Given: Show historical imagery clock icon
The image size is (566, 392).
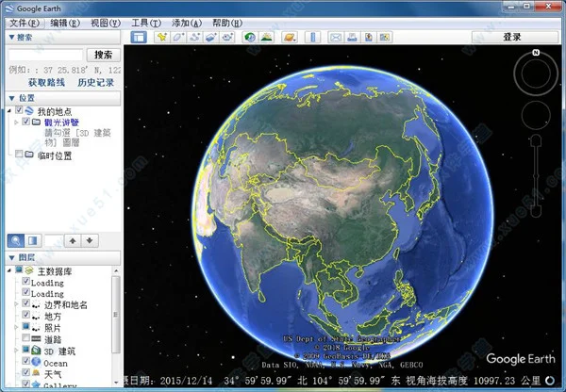Looking at the screenshot, I should pos(250,37).
